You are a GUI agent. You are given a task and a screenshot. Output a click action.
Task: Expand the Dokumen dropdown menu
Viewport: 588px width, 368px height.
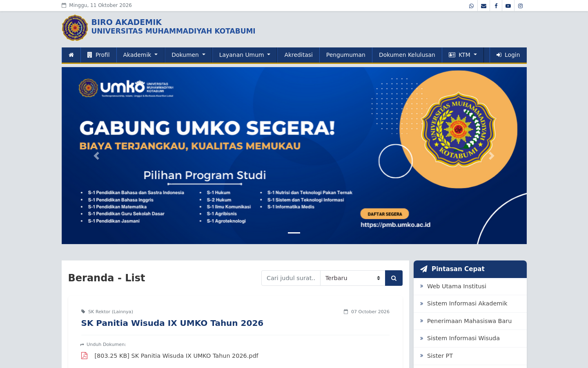[188, 55]
